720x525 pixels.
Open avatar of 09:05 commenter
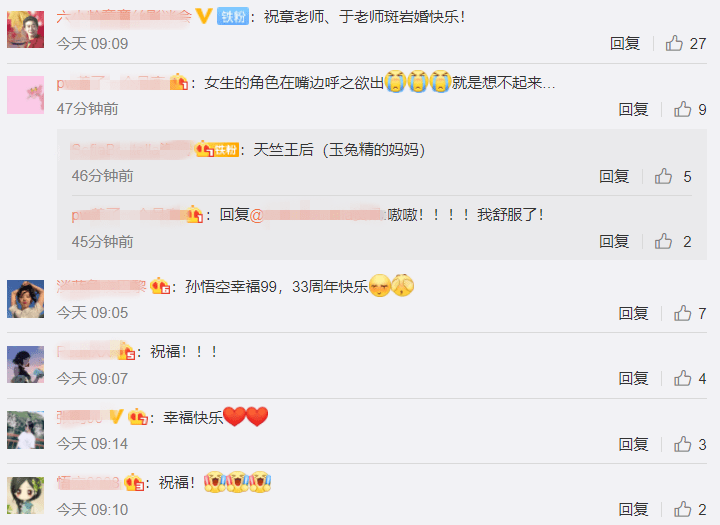click(25, 299)
